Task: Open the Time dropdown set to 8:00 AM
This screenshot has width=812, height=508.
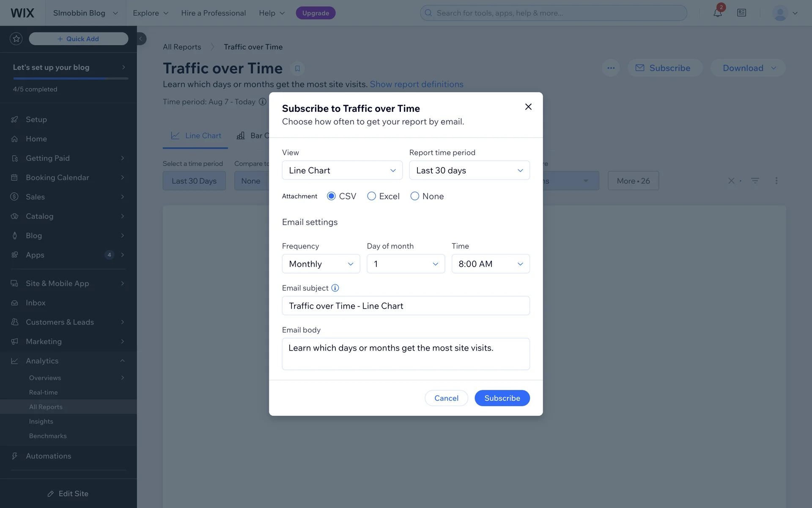Action: (x=491, y=264)
